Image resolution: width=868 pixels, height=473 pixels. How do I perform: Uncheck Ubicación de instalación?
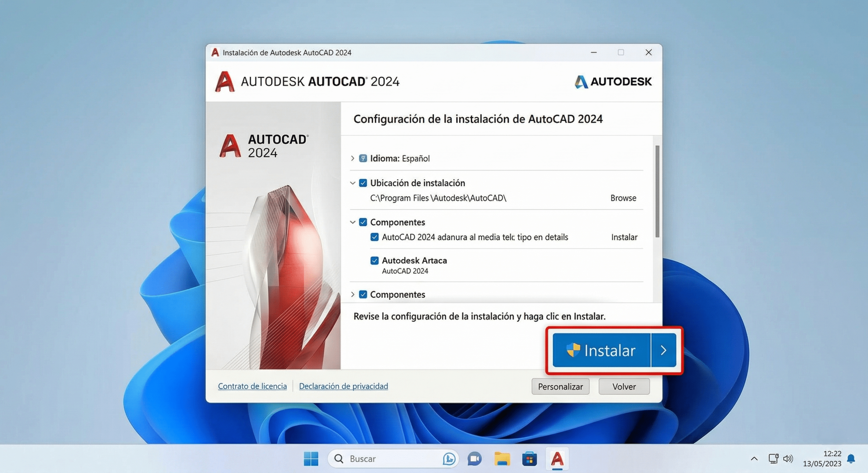[362, 183]
